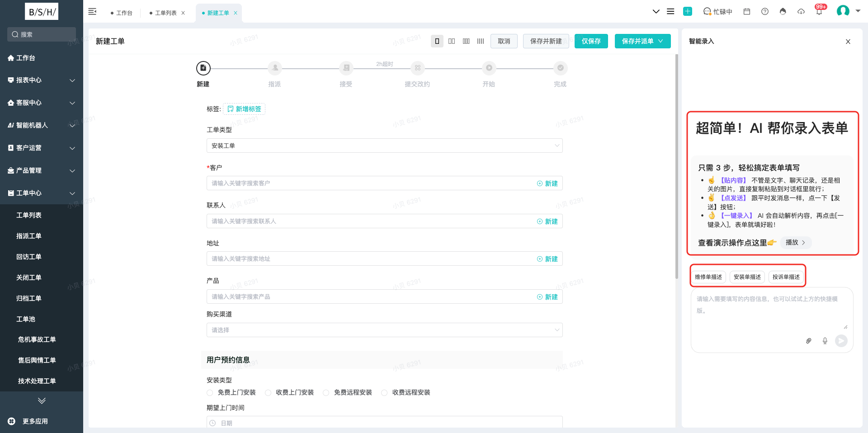Click the 更多应用 icon at sidebar bottom
This screenshot has width=868, height=433.
tap(12, 421)
